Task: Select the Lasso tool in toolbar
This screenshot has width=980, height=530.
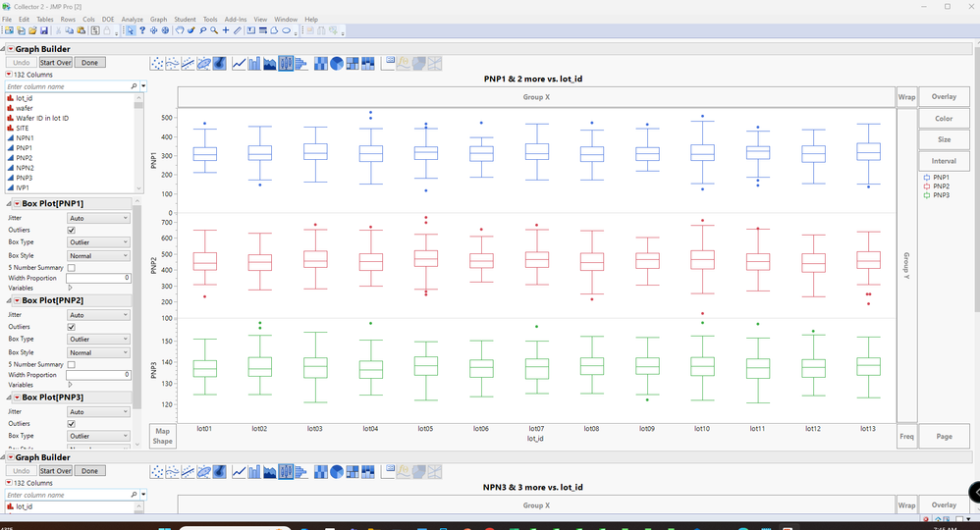Action: [x=203, y=30]
